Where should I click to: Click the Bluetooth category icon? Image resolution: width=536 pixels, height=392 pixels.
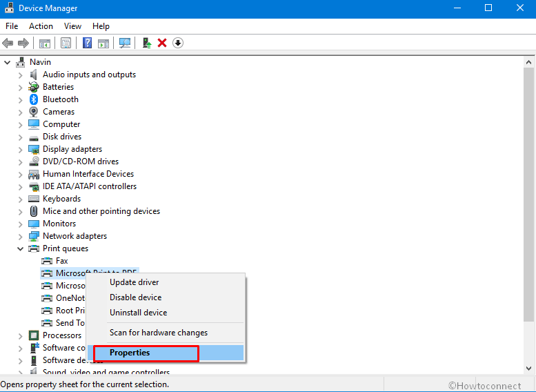34,99
